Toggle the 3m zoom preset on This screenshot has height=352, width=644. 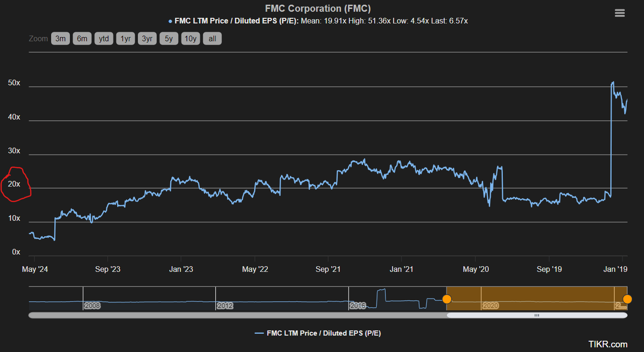pos(60,38)
